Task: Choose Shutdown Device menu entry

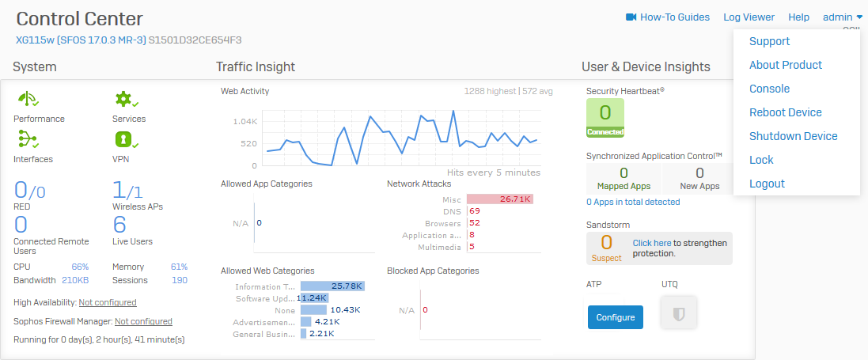Action: (794, 136)
